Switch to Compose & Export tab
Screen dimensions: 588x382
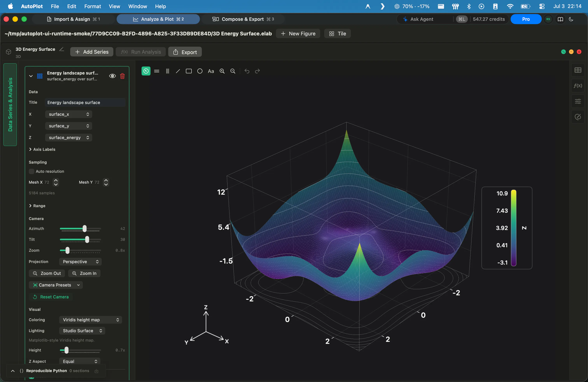243,19
